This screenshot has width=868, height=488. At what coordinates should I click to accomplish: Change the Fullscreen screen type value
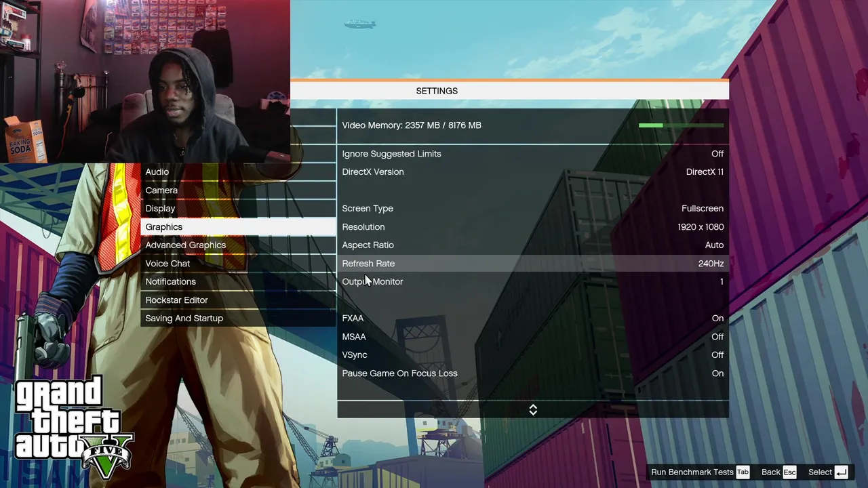[703, 209]
